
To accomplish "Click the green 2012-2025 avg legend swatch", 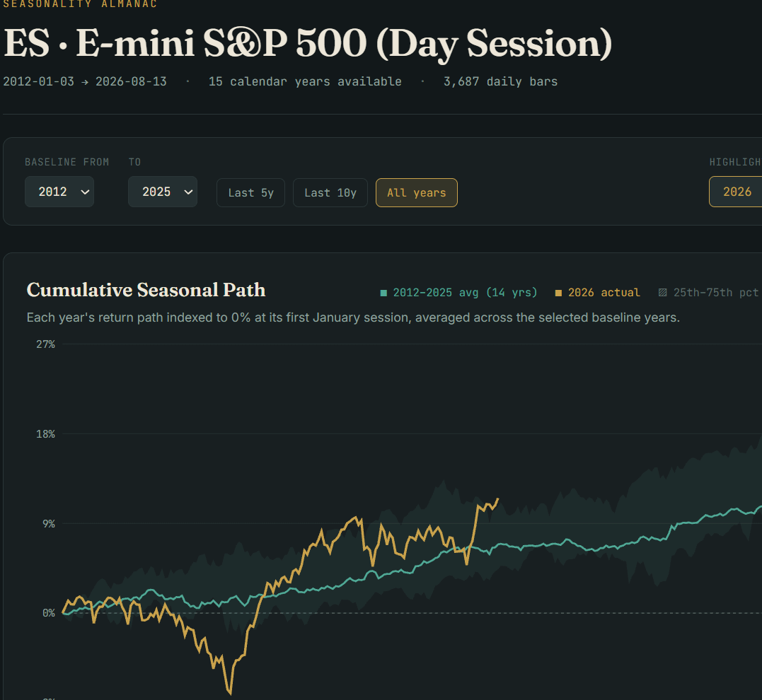I will tap(383, 293).
